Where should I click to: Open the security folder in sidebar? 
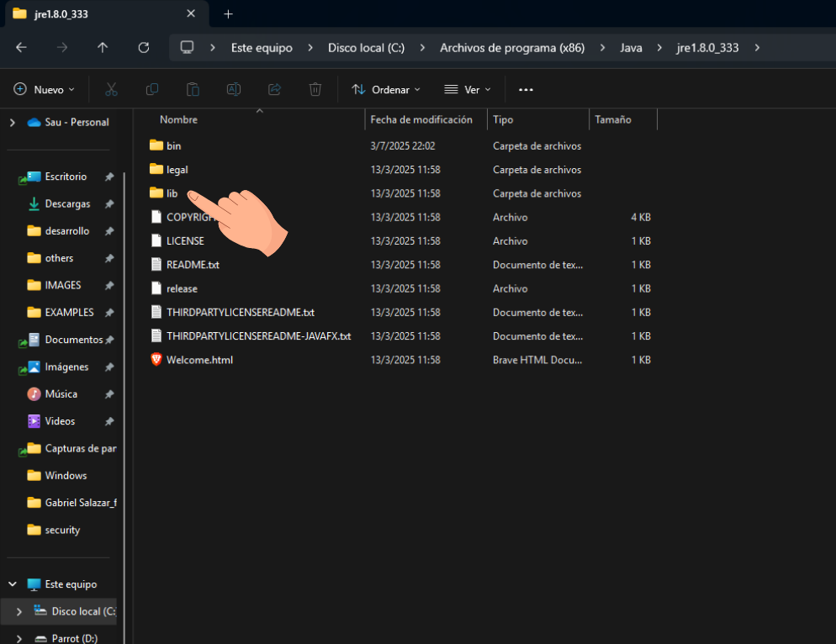(62, 530)
